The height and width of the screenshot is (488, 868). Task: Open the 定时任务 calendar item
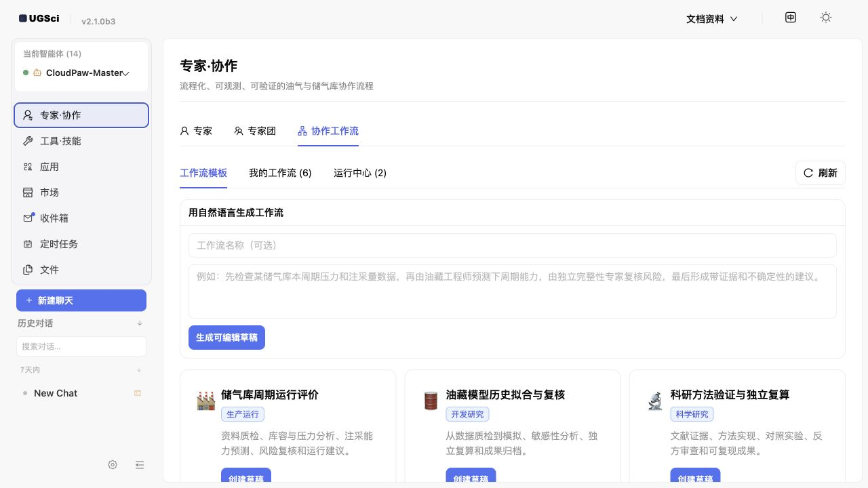[x=81, y=244]
